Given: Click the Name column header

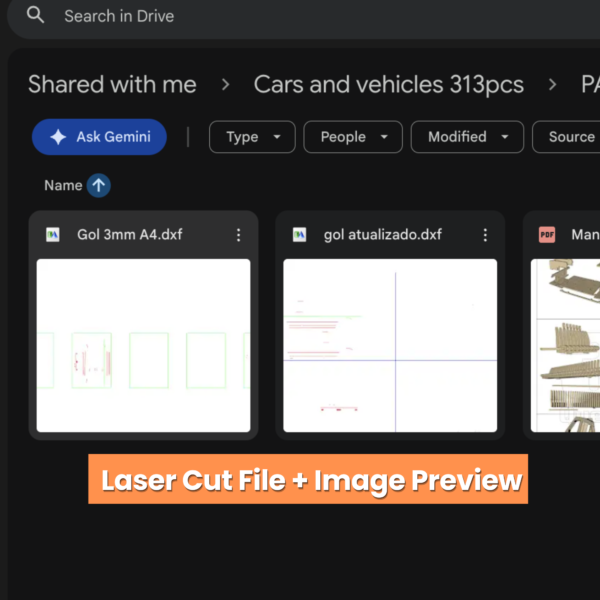Looking at the screenshot, I should click(63, 186).
